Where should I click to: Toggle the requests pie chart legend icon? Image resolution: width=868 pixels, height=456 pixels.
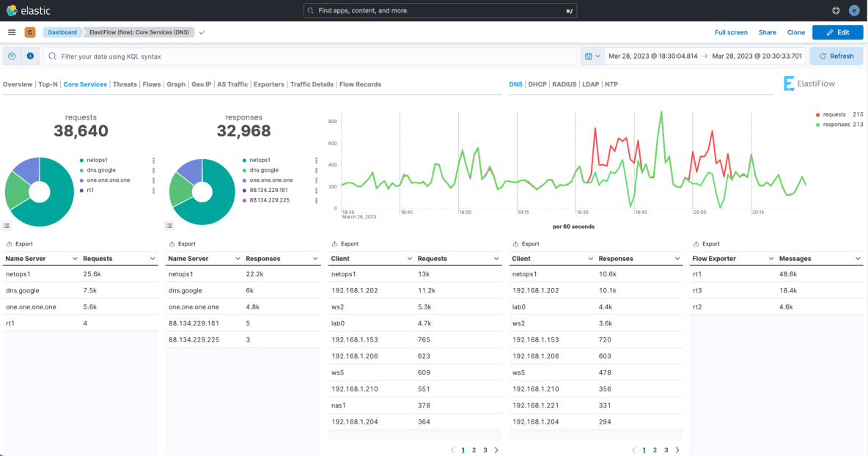(x=7, y=225)
